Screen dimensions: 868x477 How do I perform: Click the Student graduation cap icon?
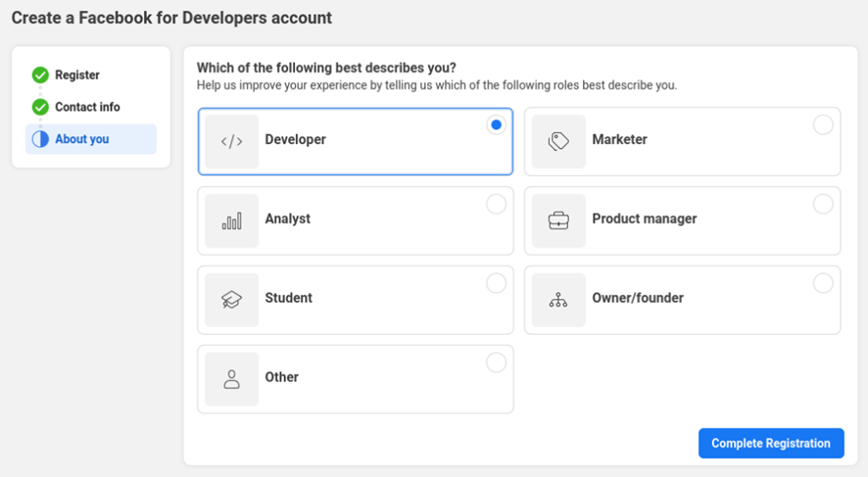pos(232,300)
